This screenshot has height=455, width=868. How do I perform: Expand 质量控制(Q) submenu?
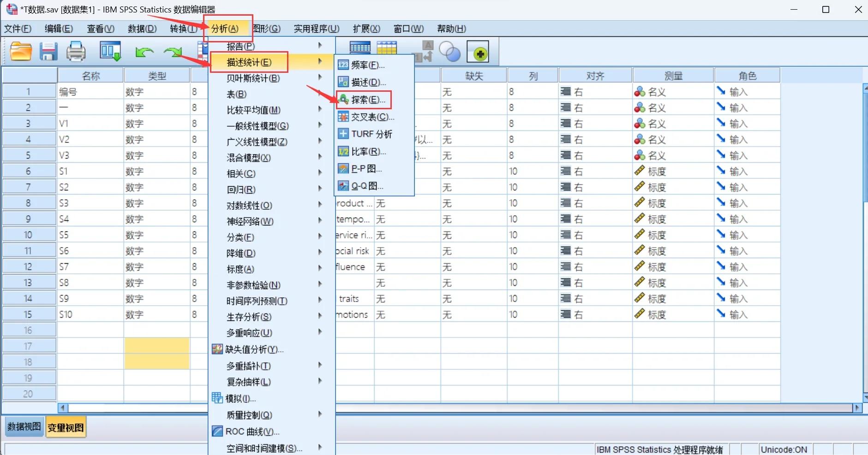(x=272, y=415)
